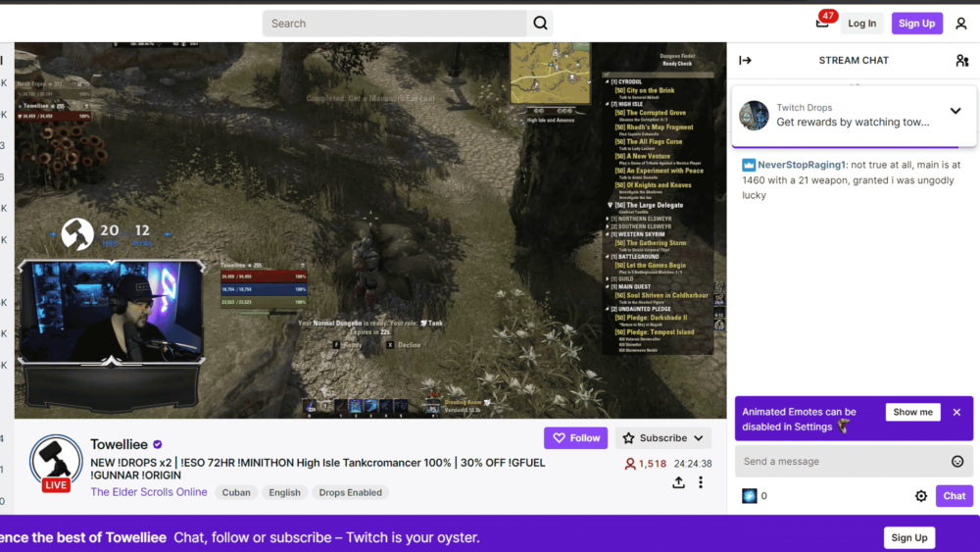This screenshot has height=552, width=980.
Task: Open the user profile menu icon
Action: click(x=960, y=24)
